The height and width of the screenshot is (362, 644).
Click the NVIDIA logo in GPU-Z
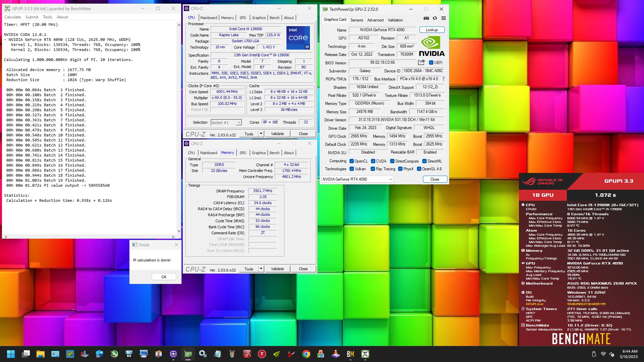432,46
